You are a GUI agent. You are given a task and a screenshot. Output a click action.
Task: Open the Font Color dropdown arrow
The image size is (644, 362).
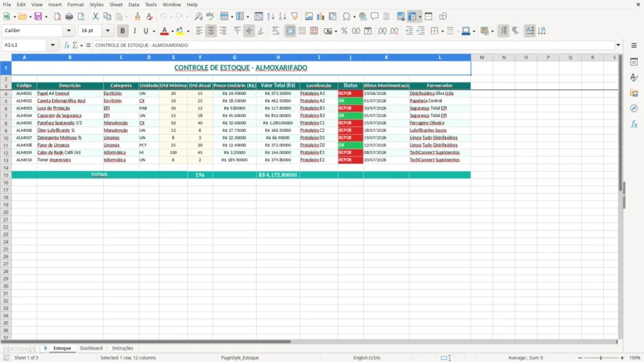click(x=172, y=31)
